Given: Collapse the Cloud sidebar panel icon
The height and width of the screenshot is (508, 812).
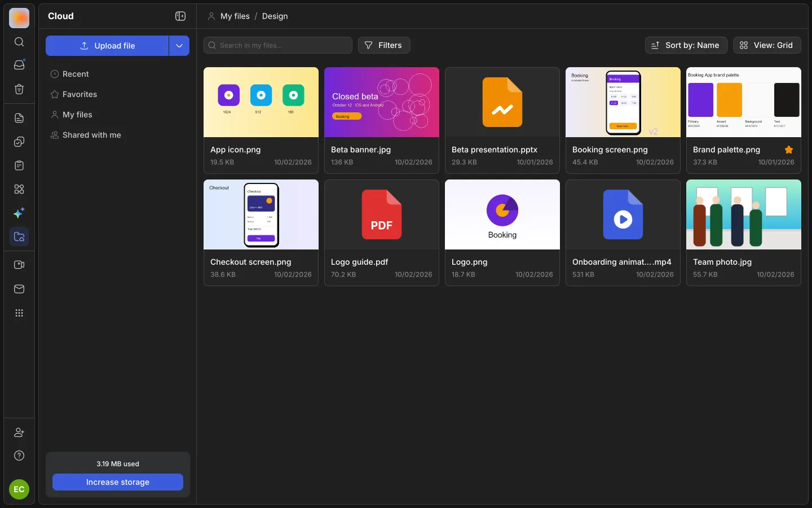Looking at the screenshot, I should (x=180, y=16).
